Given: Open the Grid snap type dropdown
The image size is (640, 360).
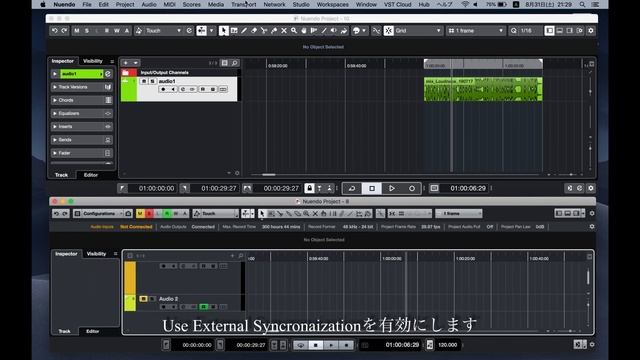Looking at the screenshot, I should (x=418, y=31).
